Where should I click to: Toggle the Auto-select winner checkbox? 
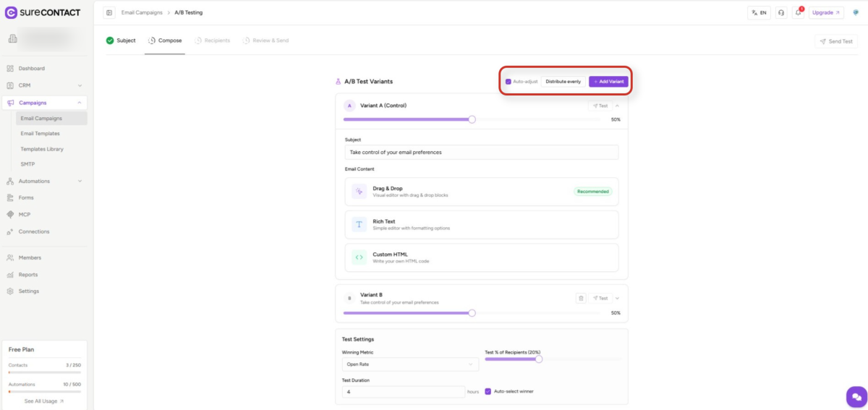pos(488,391)
